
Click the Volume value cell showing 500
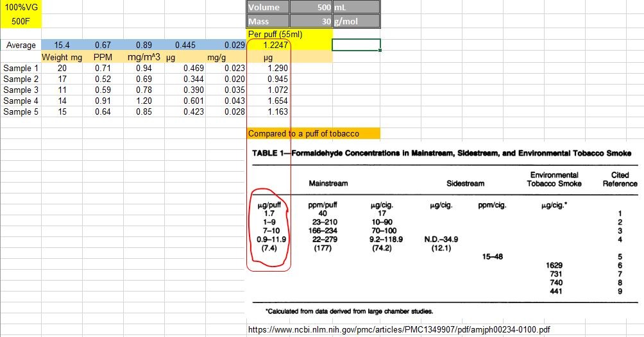[311, 7]
